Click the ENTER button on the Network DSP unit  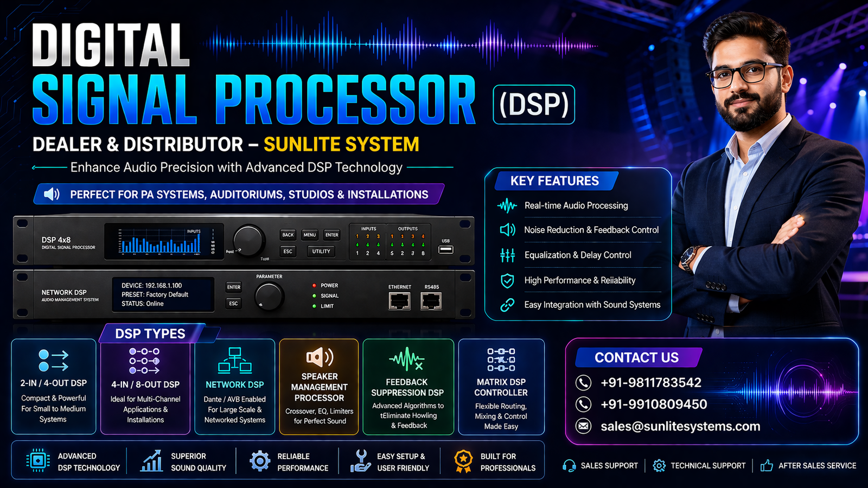[x=234, y=287]
